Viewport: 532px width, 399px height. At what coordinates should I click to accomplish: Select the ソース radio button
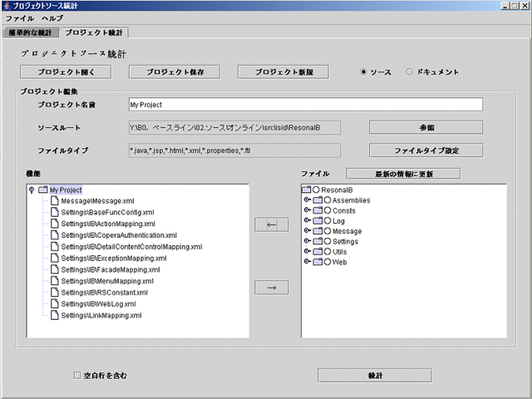point(364,71)
